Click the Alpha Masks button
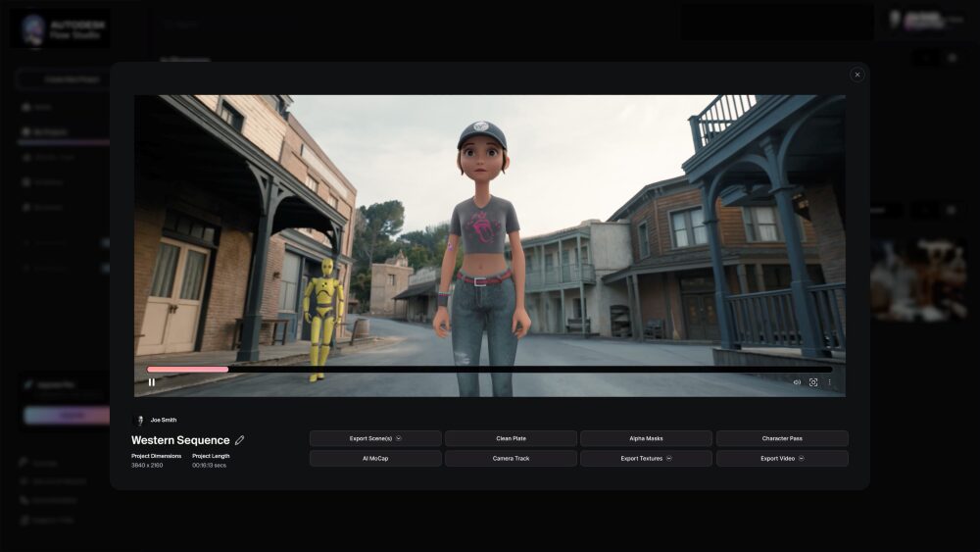The width and height of the screenshot is (980, 552). click(x=646, y=438)
